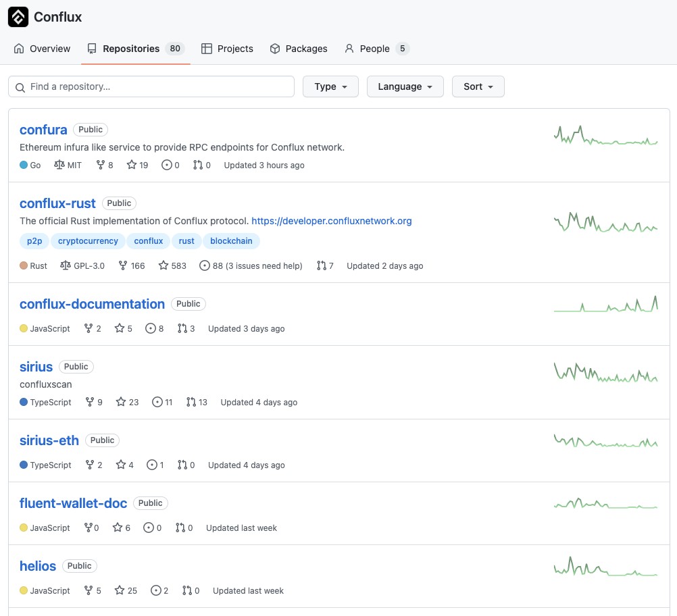Visit developer.confluxnetwork.org link
The width and height of the screenshot is (677, 616).
tap(332, 221)
